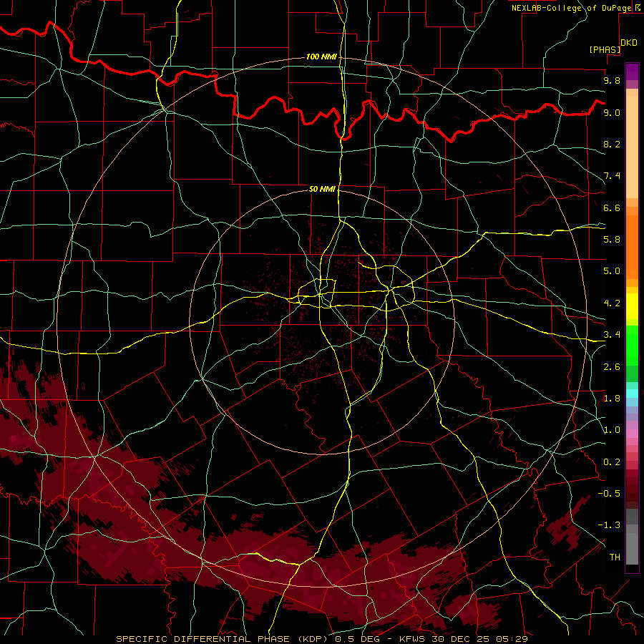
Task: Click the 6.6 value on the scale
Action: (x=612, y=208)
